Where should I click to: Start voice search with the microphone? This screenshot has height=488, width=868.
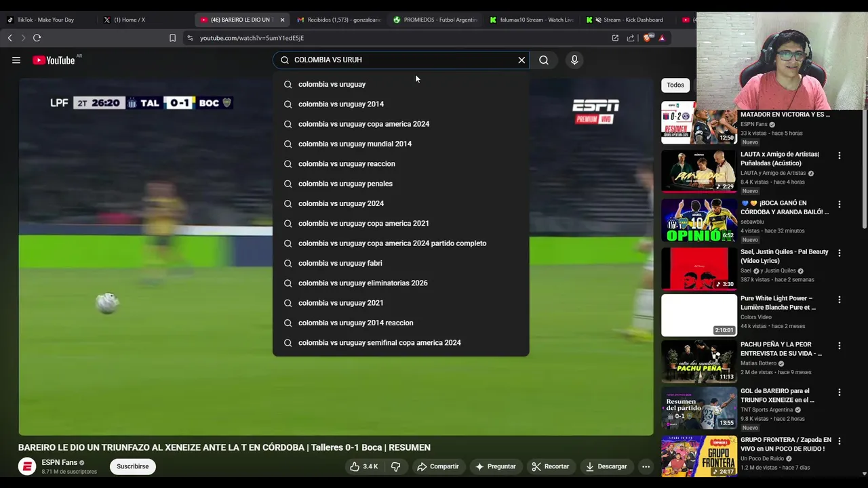(574, 60)
